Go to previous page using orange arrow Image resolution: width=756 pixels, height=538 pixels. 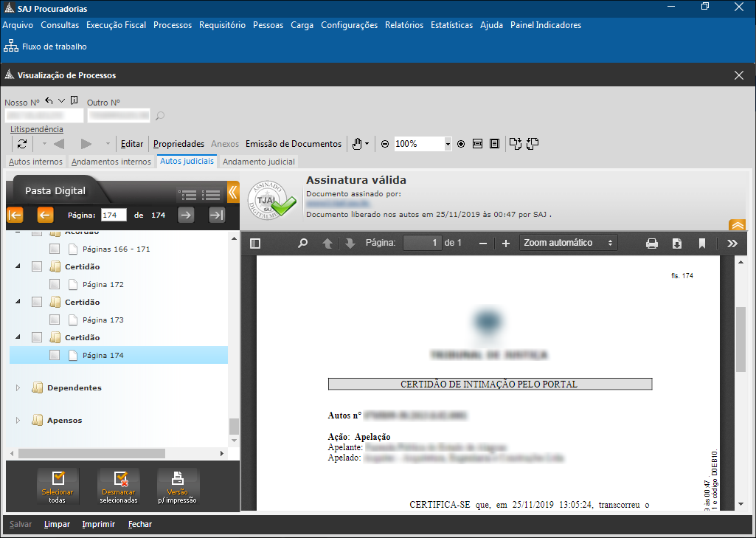pyautogui.click(x=45, y=215)
